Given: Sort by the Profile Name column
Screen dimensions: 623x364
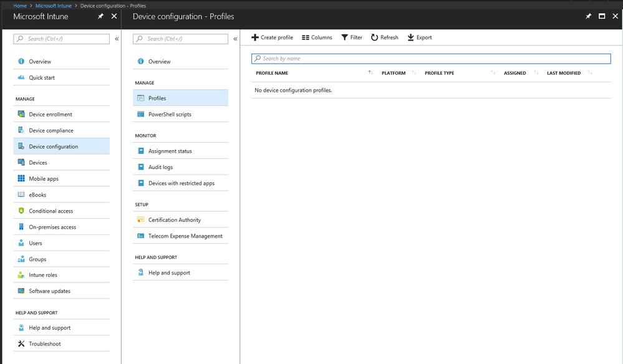Looking at the screenshot, I should [x=370, y=73].
